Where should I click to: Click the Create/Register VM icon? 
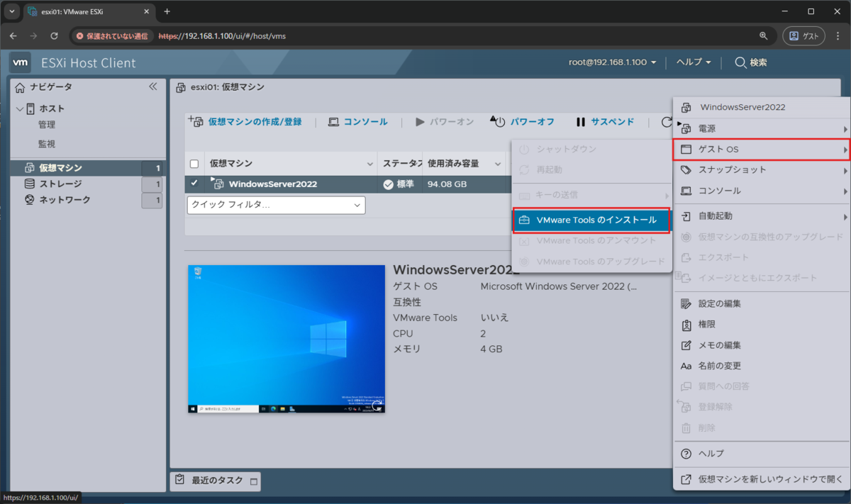195,121
